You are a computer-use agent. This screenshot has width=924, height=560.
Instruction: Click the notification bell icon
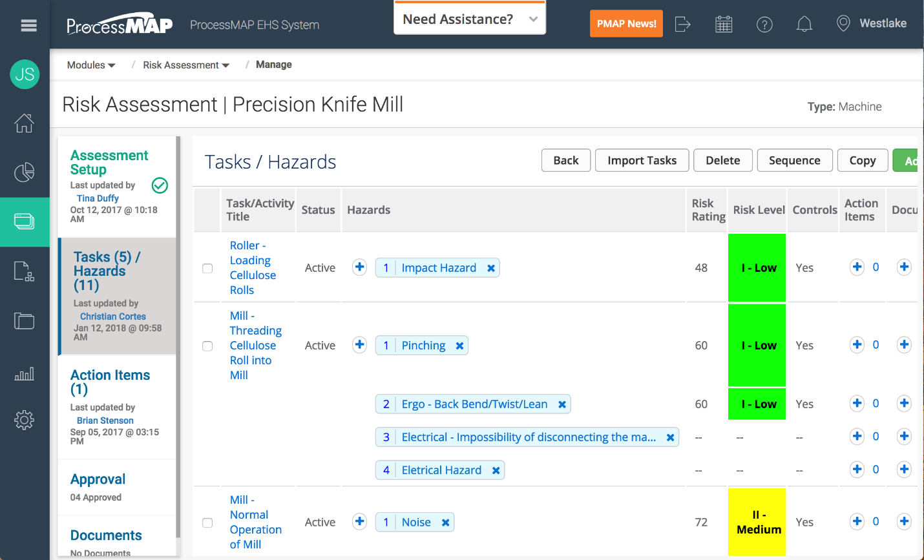coord(804,25)
